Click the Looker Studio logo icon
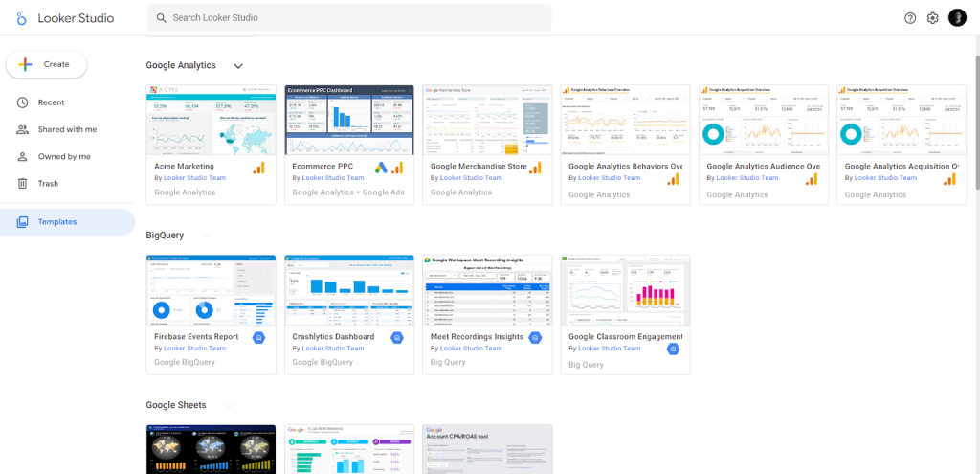This screenshot has width=980, height=474. pos(19,18)
